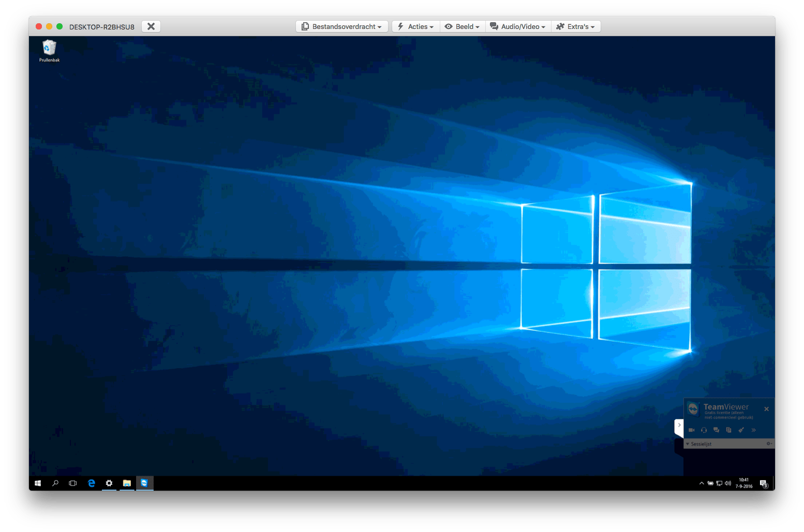
Task: Expand the Extra's dropdown menu
Action: tap(576, 26)
